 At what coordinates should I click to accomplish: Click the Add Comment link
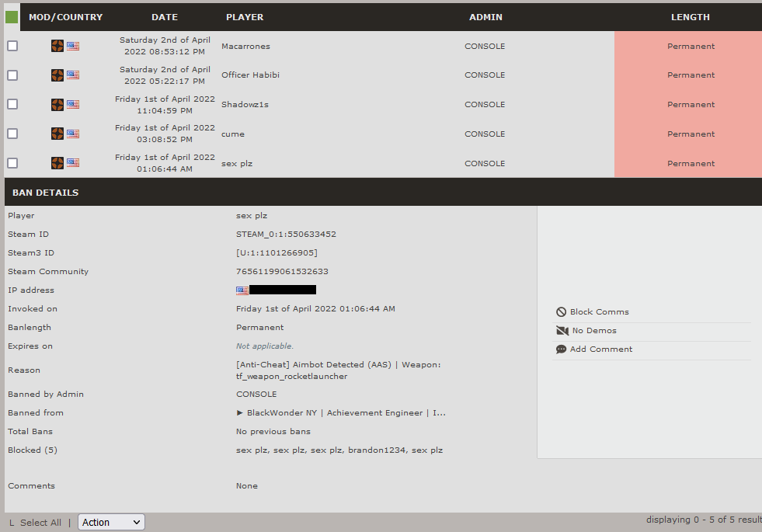point(601,349)
